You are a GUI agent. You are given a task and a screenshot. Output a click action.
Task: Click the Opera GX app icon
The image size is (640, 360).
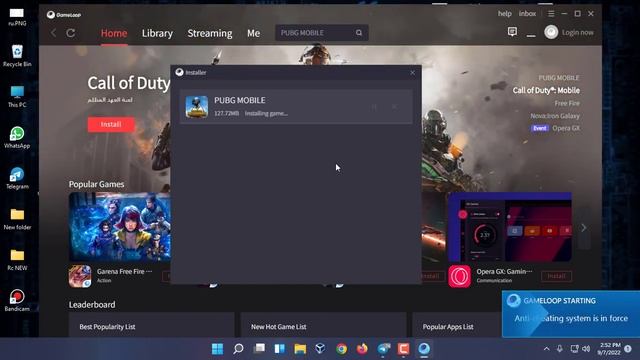460,276
